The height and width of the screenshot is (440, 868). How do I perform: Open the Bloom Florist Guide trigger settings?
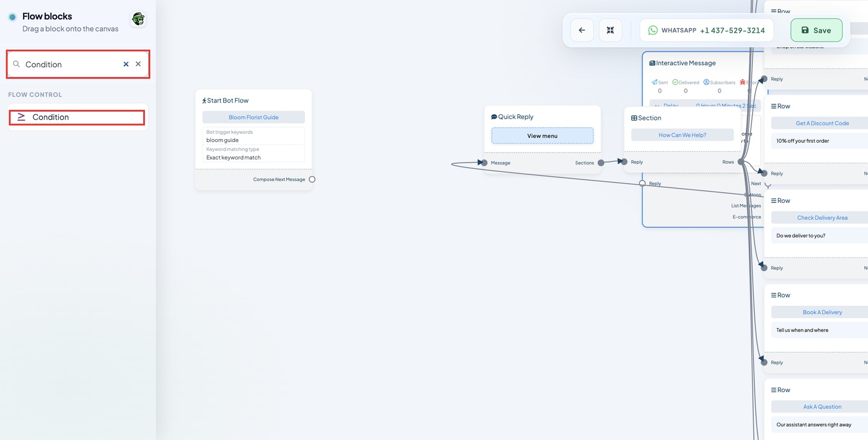pyautogui.click(x=254, y=117)
